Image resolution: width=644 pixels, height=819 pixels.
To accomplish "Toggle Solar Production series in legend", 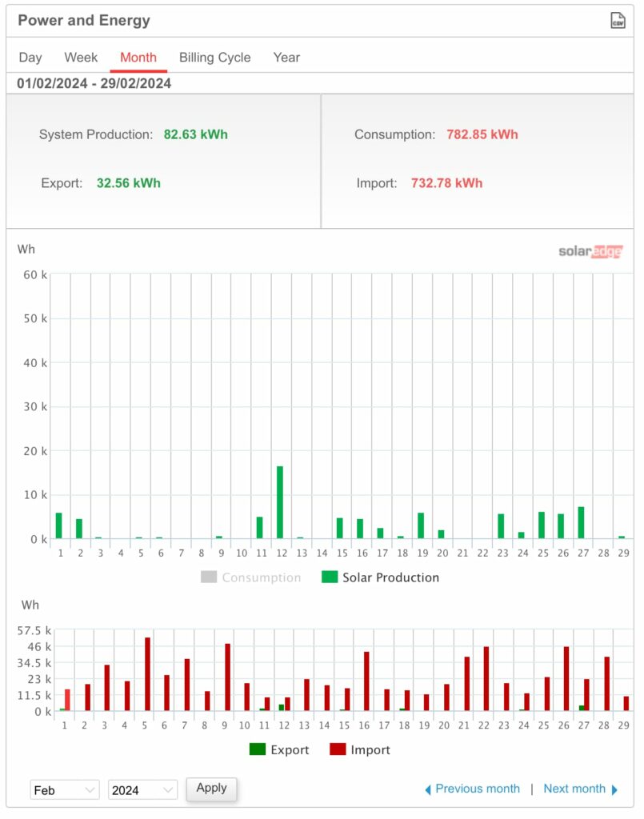I will point(380,577).
